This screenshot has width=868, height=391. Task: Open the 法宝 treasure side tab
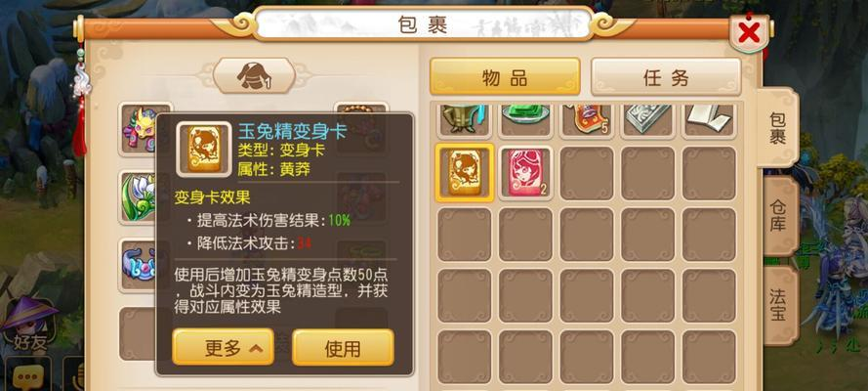pyautogui.click(x=780, y=305)
